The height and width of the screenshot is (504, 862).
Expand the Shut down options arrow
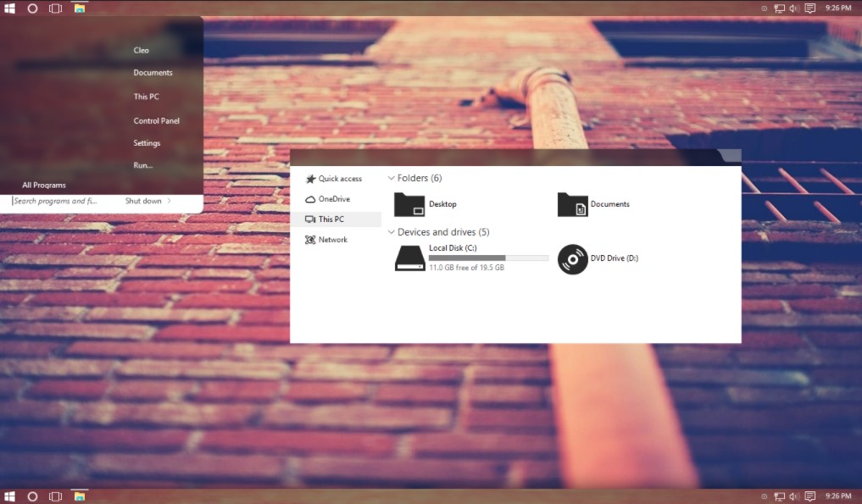click(170, 201)
